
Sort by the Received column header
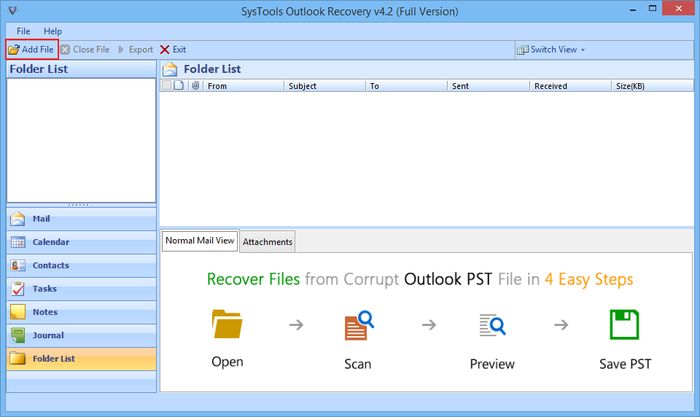point(550,86)
